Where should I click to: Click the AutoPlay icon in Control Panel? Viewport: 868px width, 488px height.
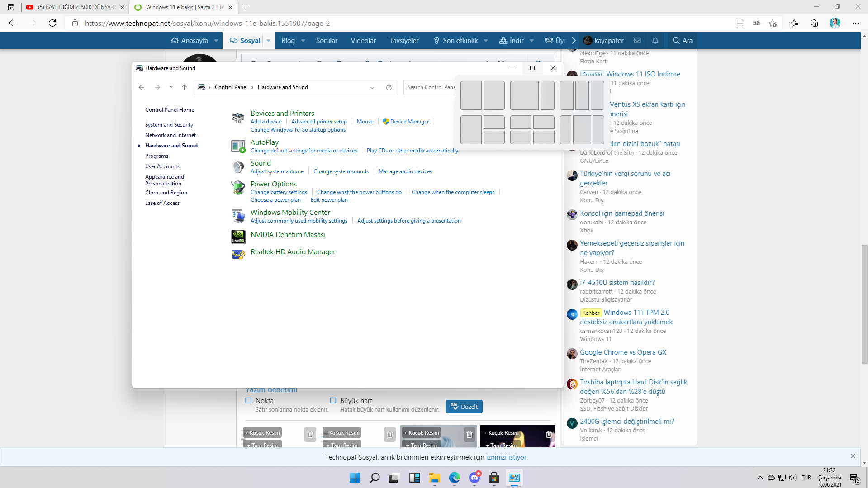point(238,146)
